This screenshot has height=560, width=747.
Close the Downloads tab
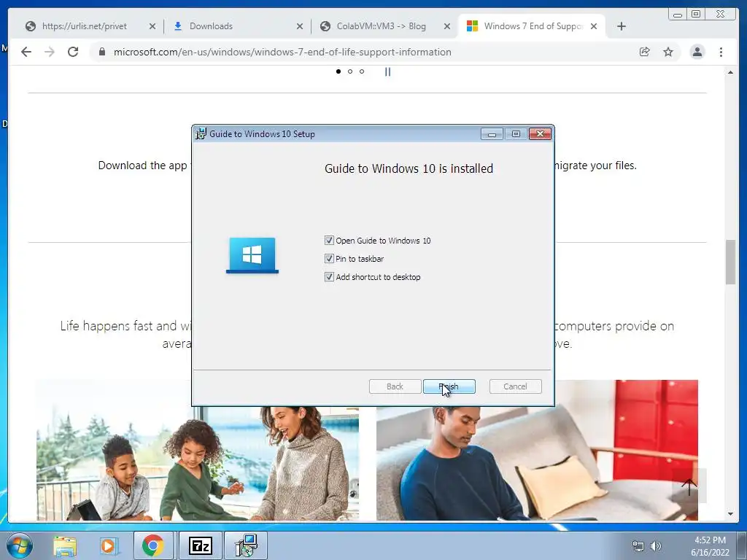point(300,26)
